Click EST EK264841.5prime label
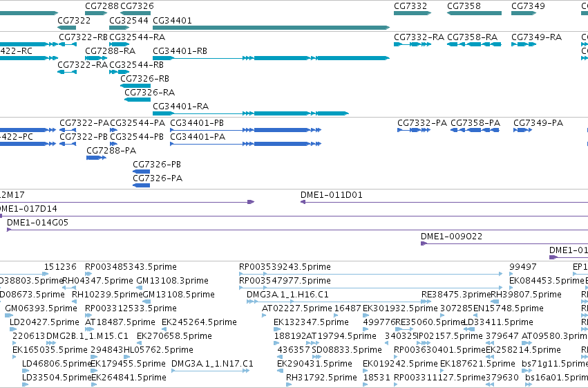588x388 pixels. coord(129,377)
